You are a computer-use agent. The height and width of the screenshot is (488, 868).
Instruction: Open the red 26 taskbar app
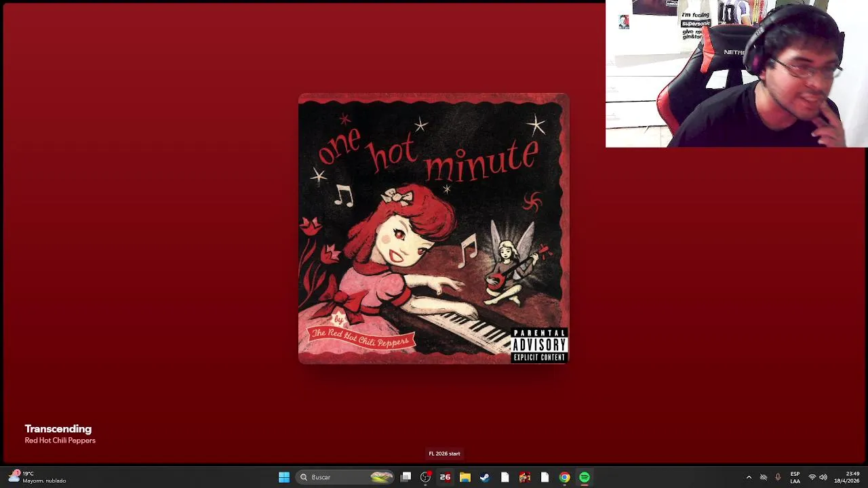(x=445, y=477)
